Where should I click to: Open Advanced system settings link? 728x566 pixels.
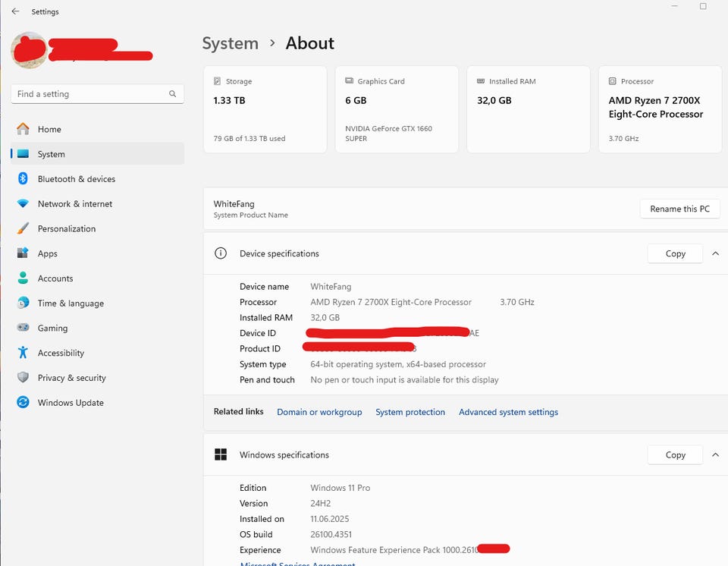tap(508, 412)
